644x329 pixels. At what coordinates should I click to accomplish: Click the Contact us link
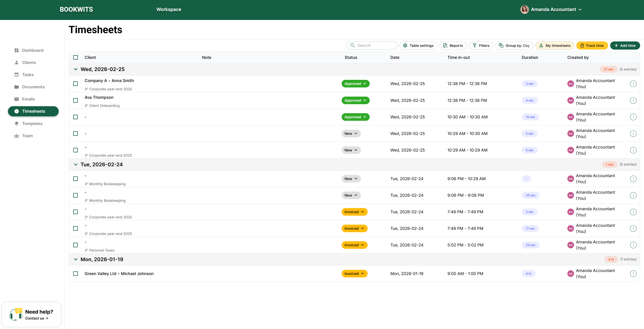tap(37, 318)
